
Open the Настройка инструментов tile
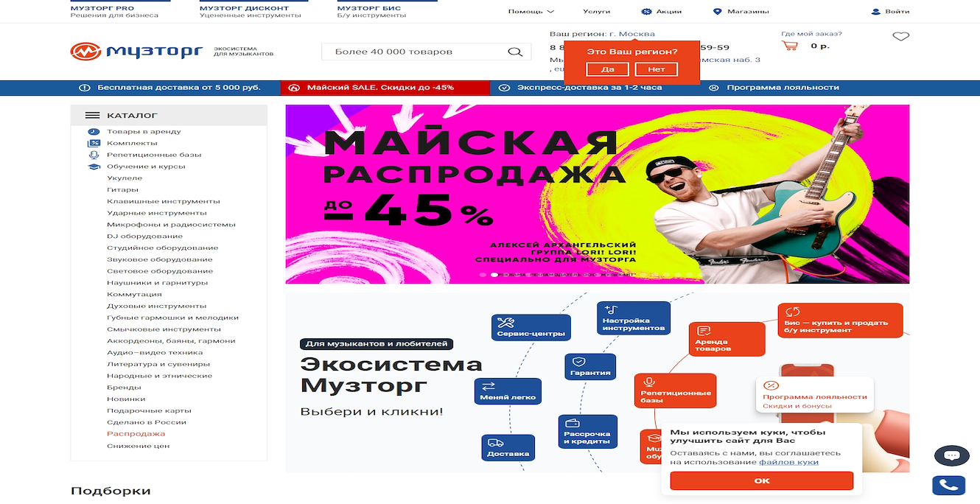[x=634, y=318]
